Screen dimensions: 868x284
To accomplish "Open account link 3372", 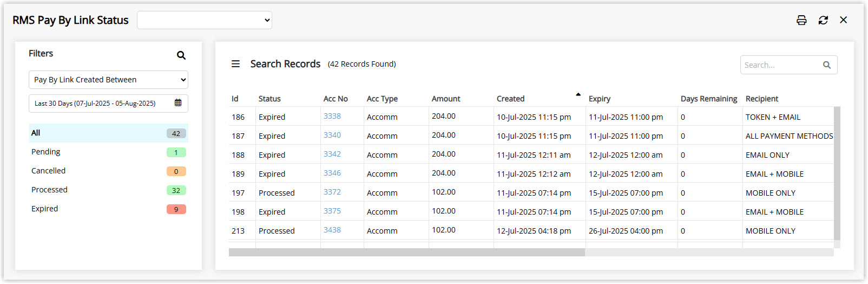I will [332, 192].
